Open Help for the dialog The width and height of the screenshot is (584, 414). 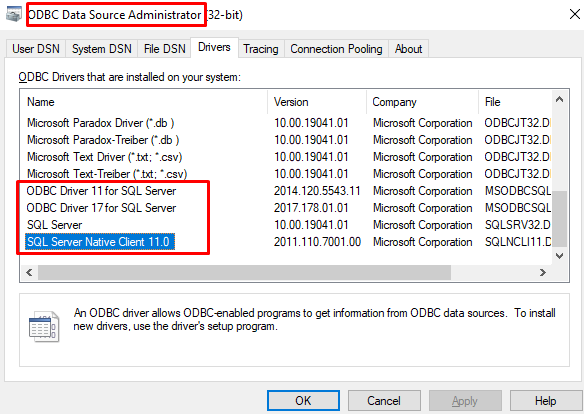546,401
